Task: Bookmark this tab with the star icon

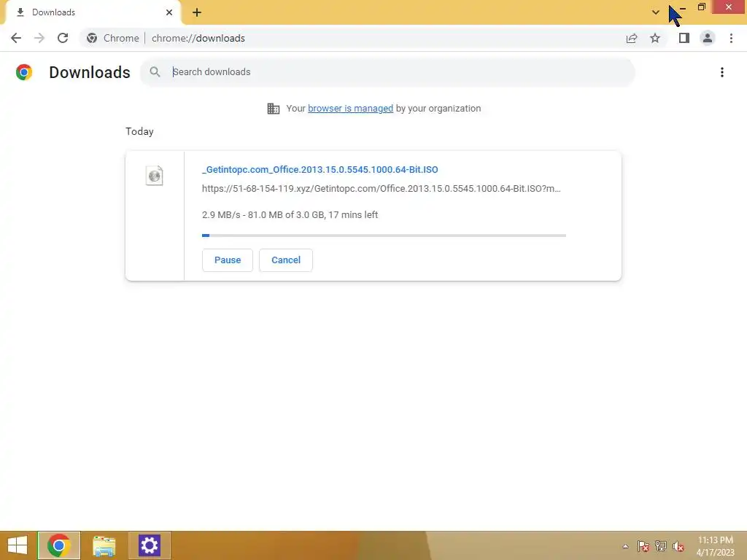Action: [x=655, y=38]
